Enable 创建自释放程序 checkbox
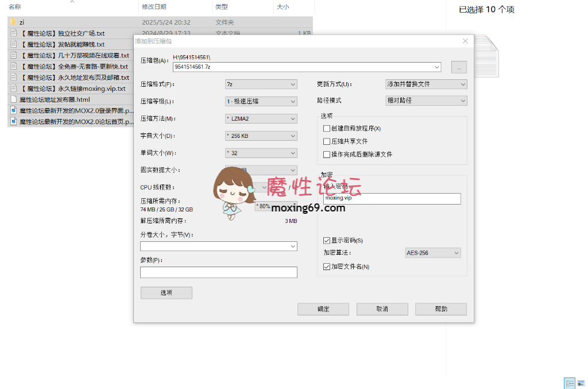Screen dimensions: 588x389 (327, 128)
